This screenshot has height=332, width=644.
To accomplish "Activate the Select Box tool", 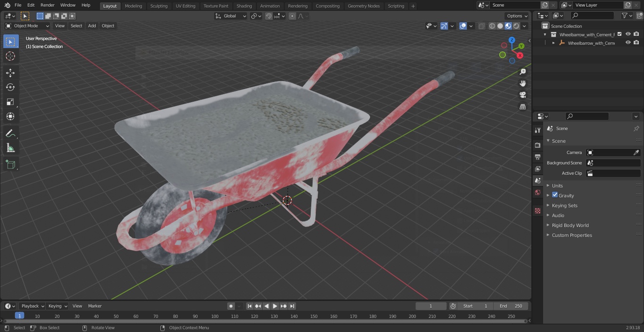I will (x=10, y=41).
